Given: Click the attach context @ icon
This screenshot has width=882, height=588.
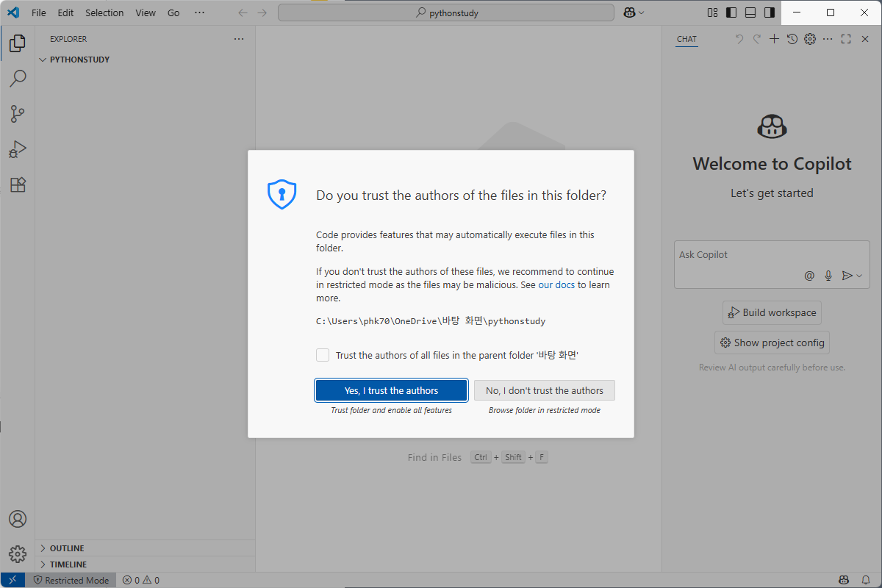Looking at the screenshot, I should pyautogui.click(x=809, y=276).
